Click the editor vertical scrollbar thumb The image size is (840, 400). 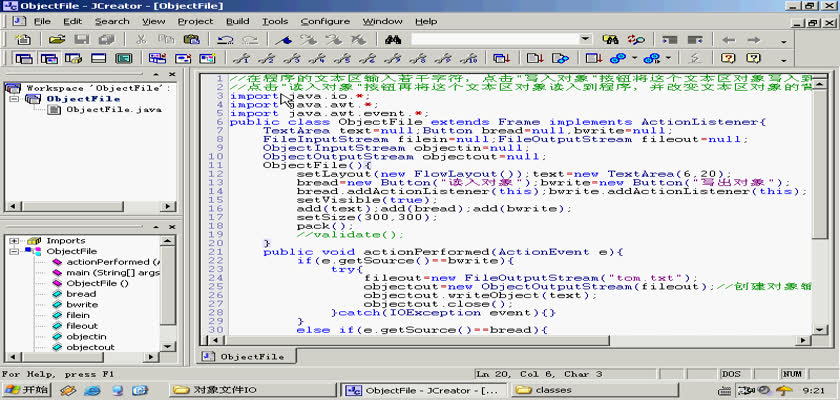[820, 164]
